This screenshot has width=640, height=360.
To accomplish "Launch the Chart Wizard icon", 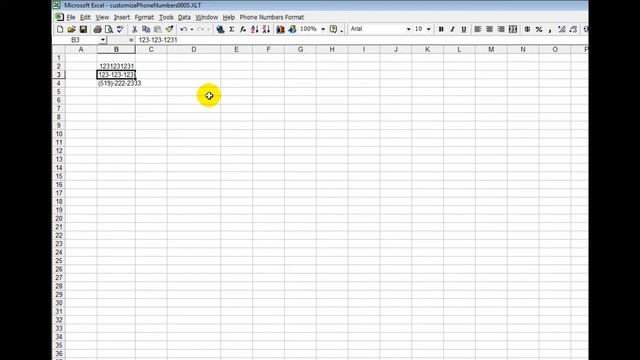I will 280,29.
